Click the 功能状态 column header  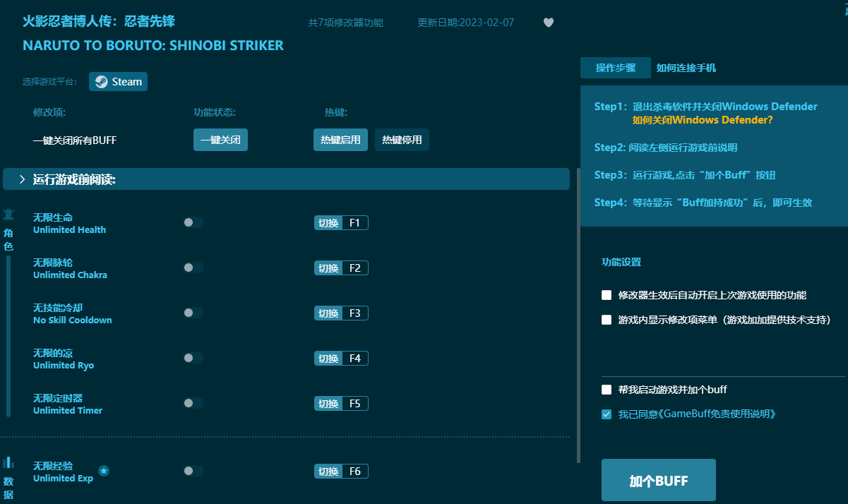pos(215,112)
